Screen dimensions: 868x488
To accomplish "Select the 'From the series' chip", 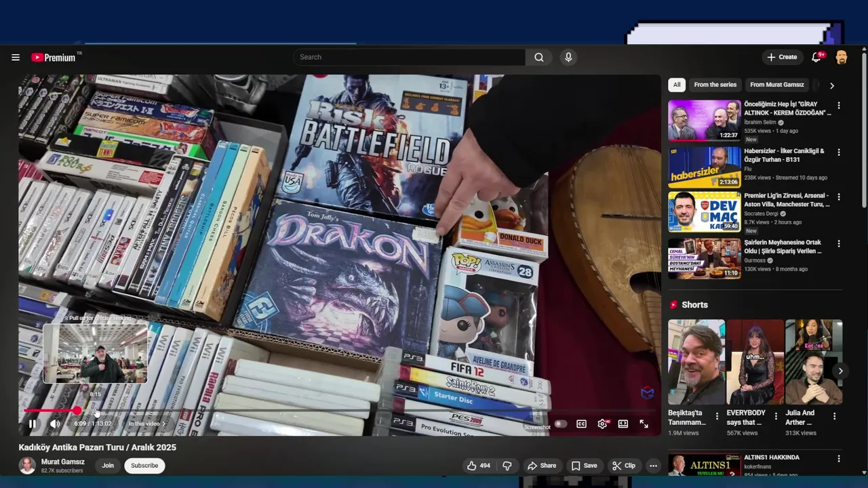I will click(x=715, y=85).
